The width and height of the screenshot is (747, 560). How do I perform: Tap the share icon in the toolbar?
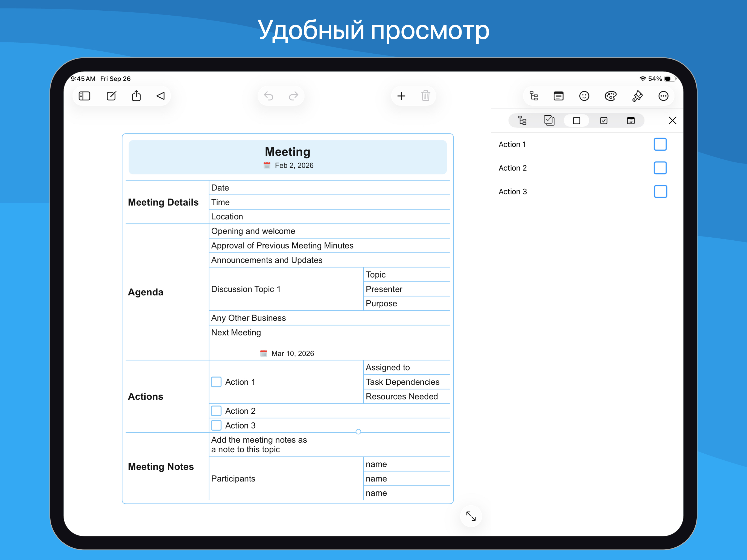click(136, 96)
